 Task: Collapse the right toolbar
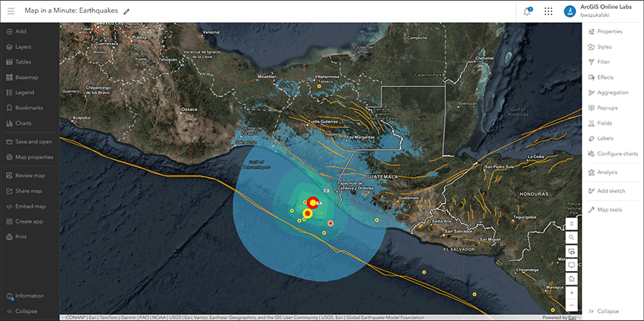pos(604,311)
